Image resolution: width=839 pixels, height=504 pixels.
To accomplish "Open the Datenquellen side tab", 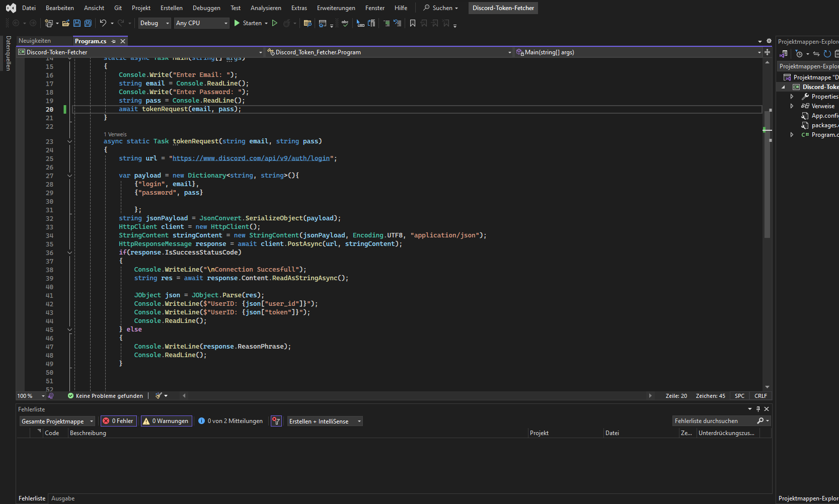I will pyautogui.click(x=8, y=53).
